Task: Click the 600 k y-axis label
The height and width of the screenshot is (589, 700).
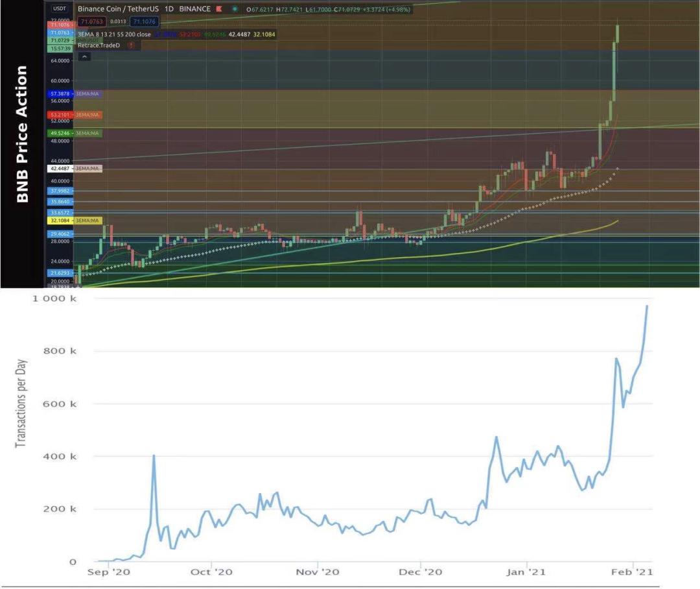Action: click(60, 404)
